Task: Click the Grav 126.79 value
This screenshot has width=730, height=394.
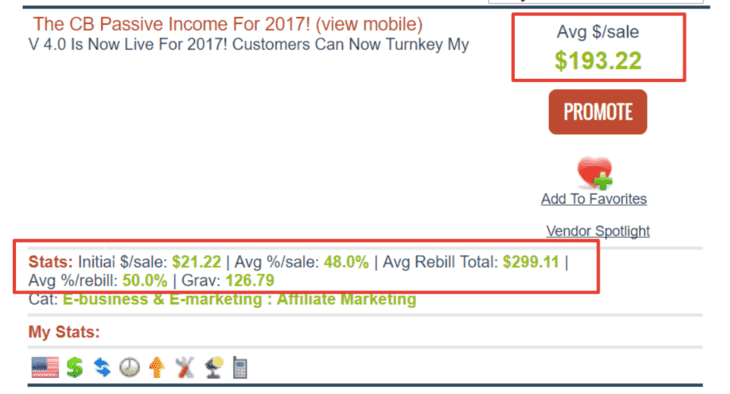Action: pyautogui.click(x=250, y=280)
